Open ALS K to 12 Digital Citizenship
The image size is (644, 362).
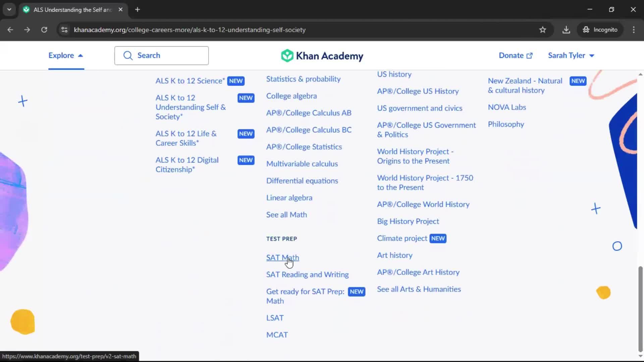(187, 165)
